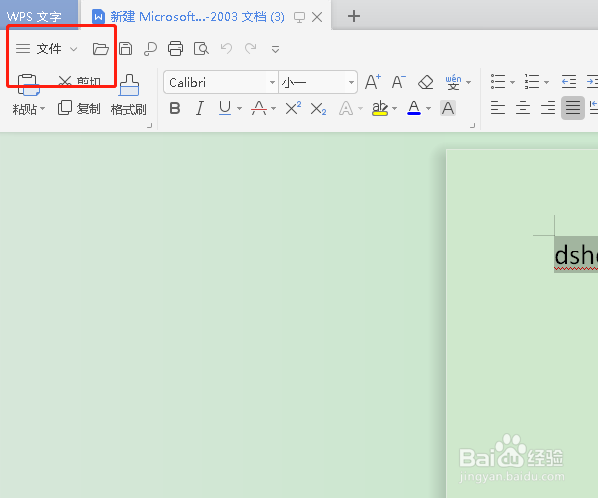598x498 pixels.
Task: Align text left
Action: [x=498, y=108]
